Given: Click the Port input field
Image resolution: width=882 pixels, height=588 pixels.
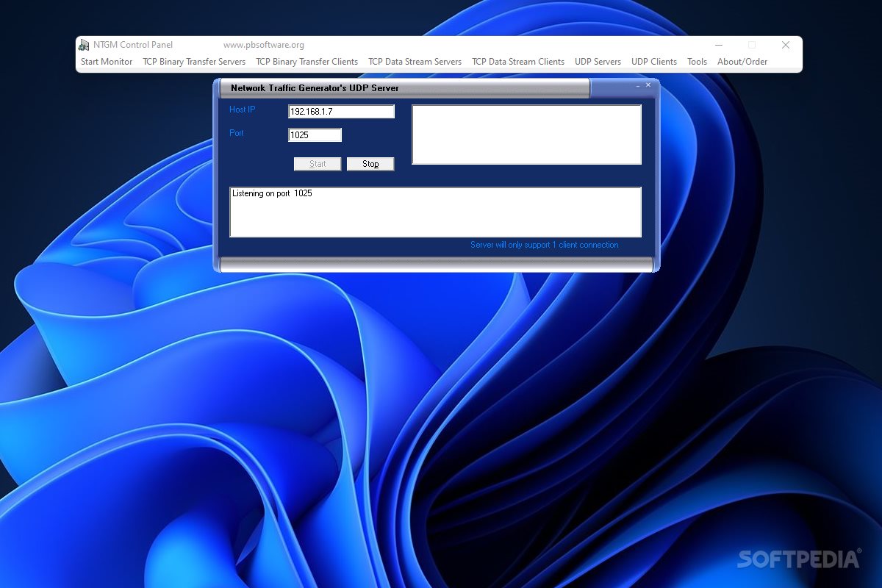Looking at the screenshot, I should (315, 135).
